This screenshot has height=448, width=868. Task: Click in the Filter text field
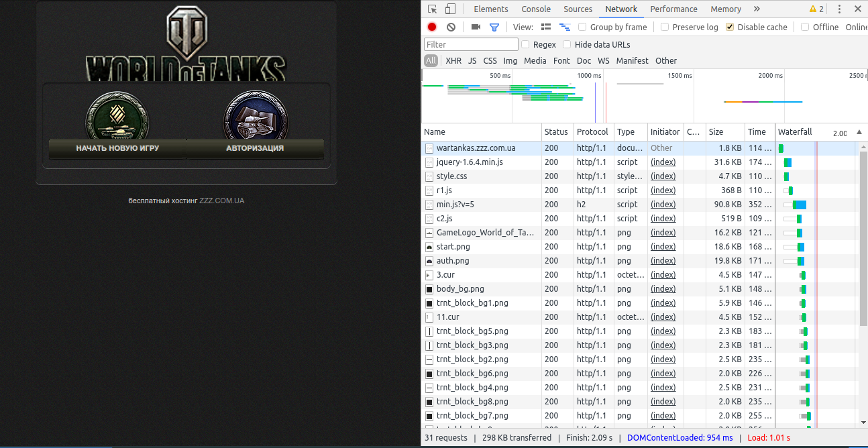pos(471,44)
